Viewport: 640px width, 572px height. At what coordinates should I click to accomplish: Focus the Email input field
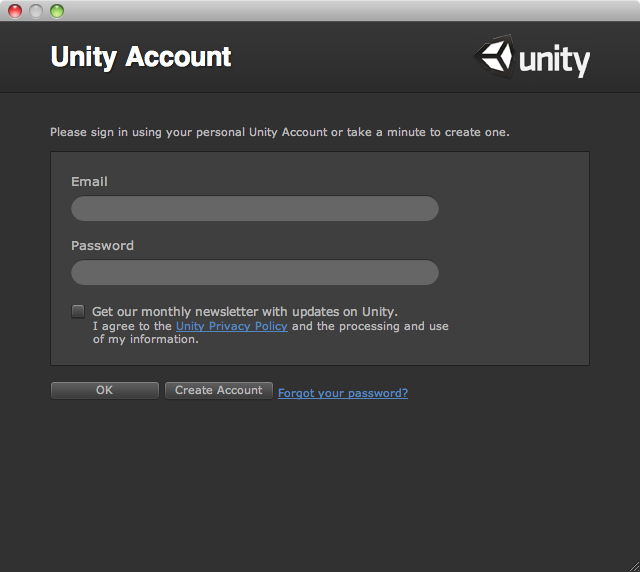255,208
